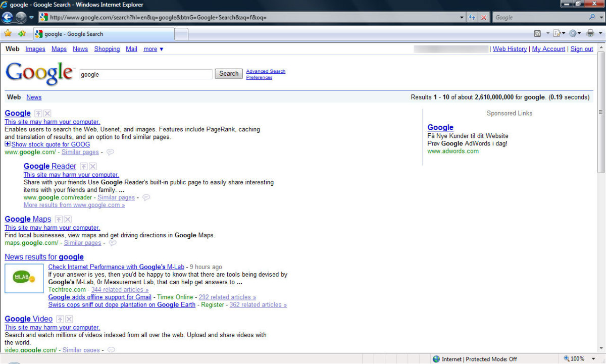Click comment bubble icon for Google Reader result
The image size is (606, 364).
click(146, 197)
